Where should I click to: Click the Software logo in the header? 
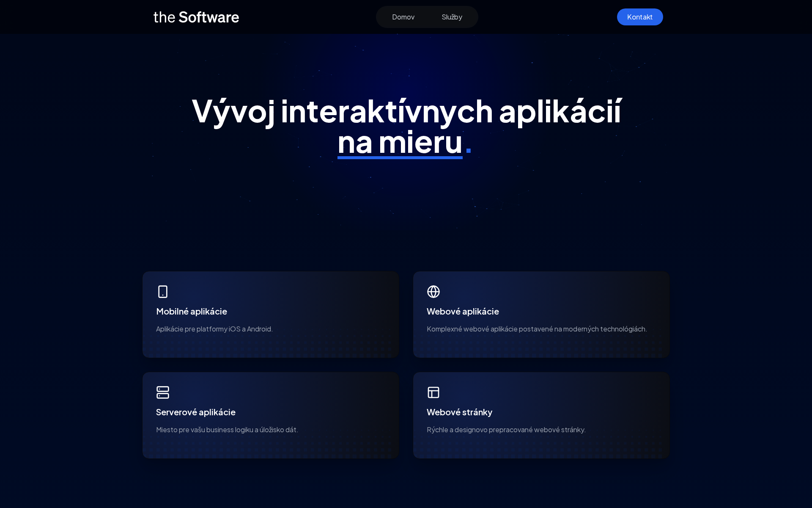point(196,17)
